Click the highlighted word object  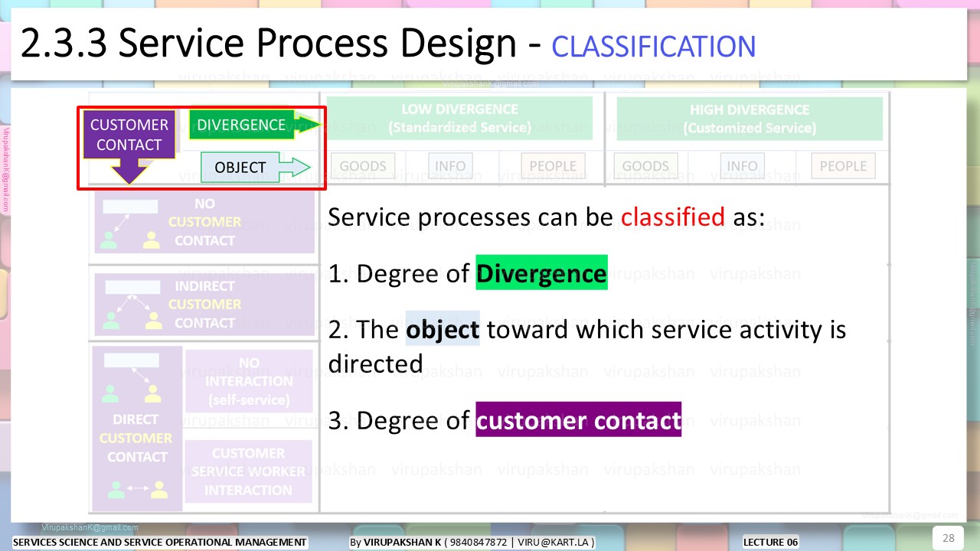coord(443,329)
